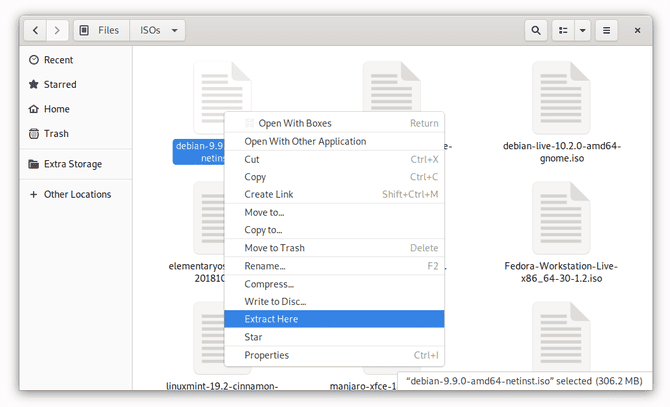Click the clock icon beside Recent
This screenshot has width=670, height=407.
(34, 60)
